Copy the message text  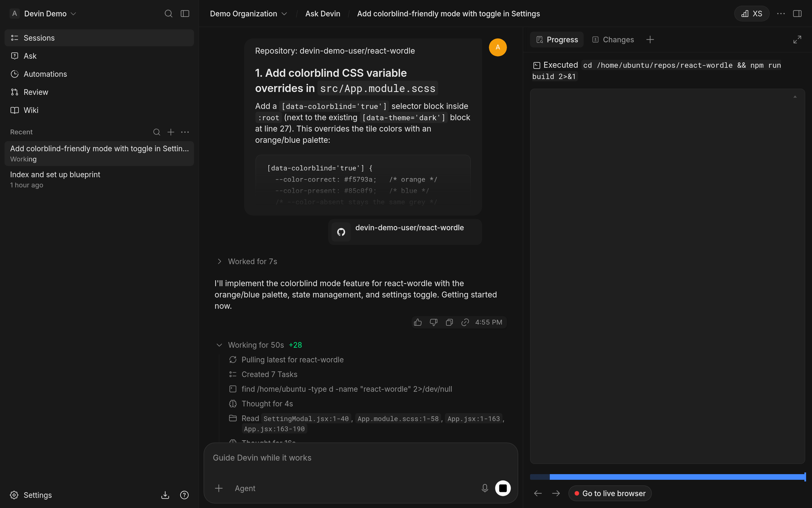[449, 322]
